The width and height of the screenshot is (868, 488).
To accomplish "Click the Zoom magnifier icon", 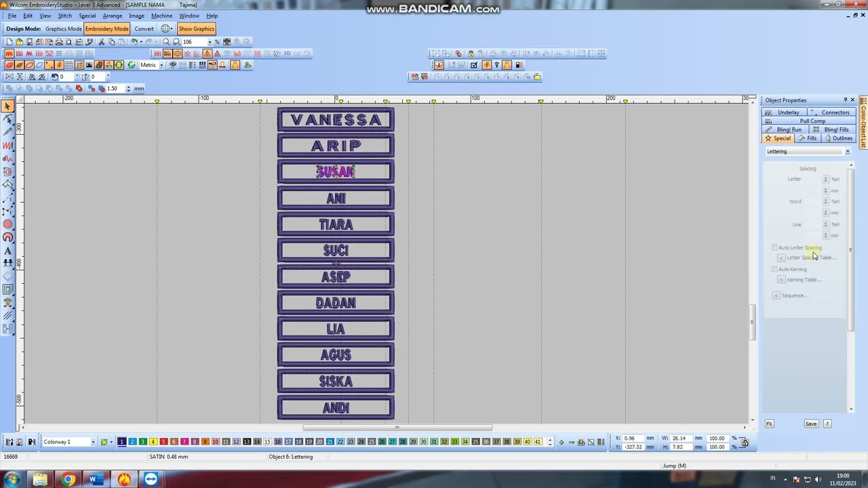I will pyautogui.click(x=166, y=42).
